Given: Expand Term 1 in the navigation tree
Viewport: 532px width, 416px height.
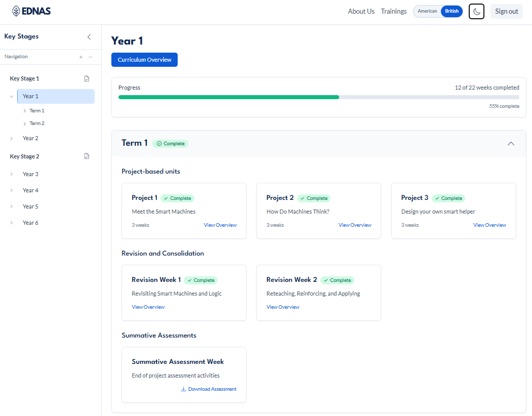Looking at the screenshot, I should (x=24, y=110).
